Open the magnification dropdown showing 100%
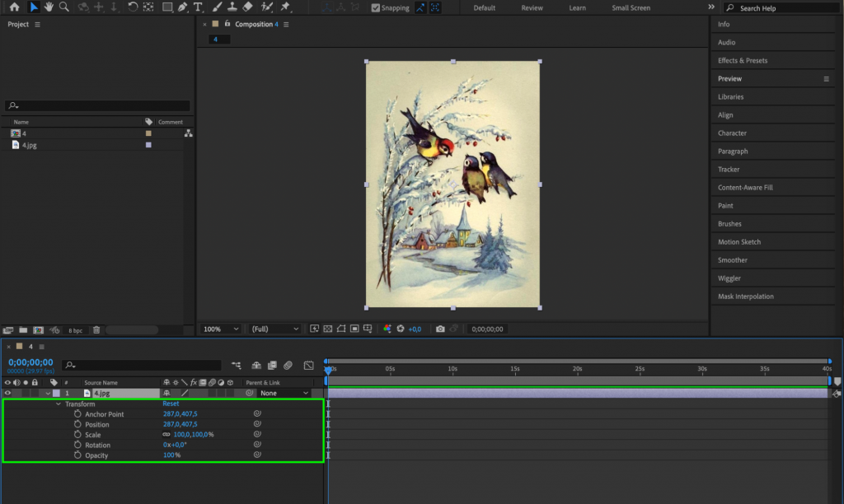The height and width of the screenshot is (504, 844). point(219,329)
